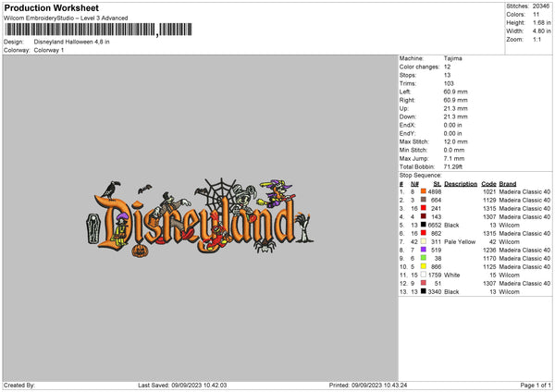Click thread code '1021' in row 1

(x=489, y=191)
